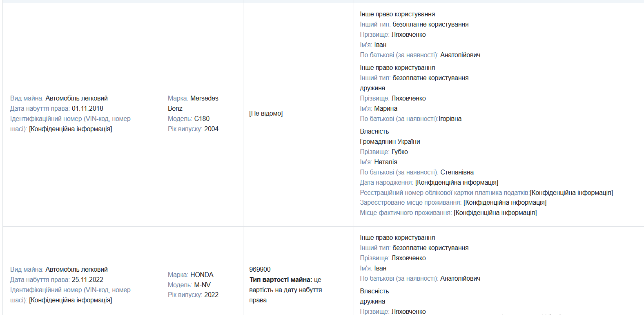Viewport: 644px width, 315px height.
Task: Click the acquisition date 01.11.2018
Action: 87,109
